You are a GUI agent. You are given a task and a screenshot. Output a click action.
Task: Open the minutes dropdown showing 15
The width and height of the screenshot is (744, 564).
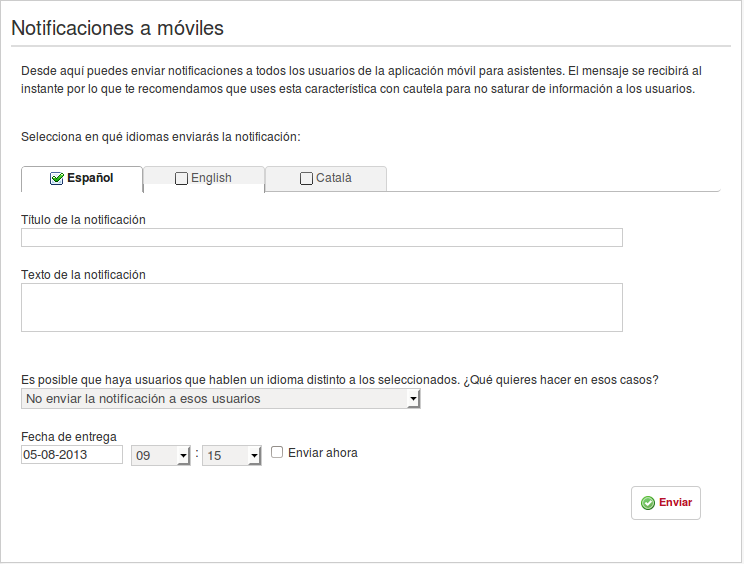click(x=232, y=455)
